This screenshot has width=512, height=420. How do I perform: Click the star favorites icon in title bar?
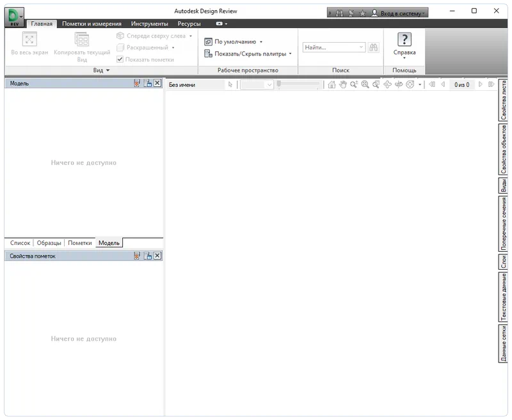click(362, 13)
